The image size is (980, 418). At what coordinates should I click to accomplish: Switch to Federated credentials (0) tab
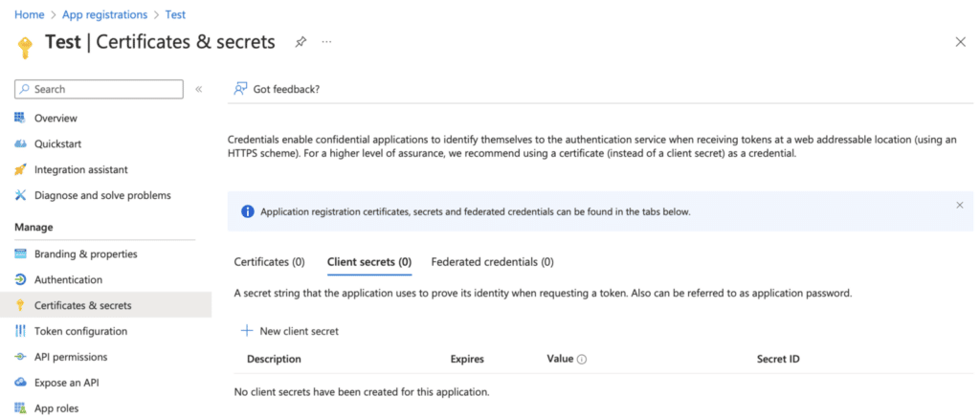[x=493, y=262]
